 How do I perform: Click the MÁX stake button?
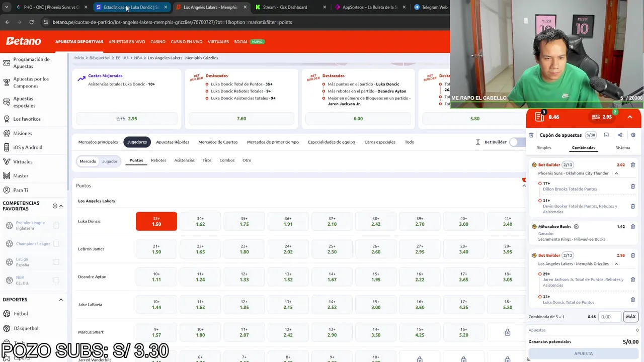point(631,317)
